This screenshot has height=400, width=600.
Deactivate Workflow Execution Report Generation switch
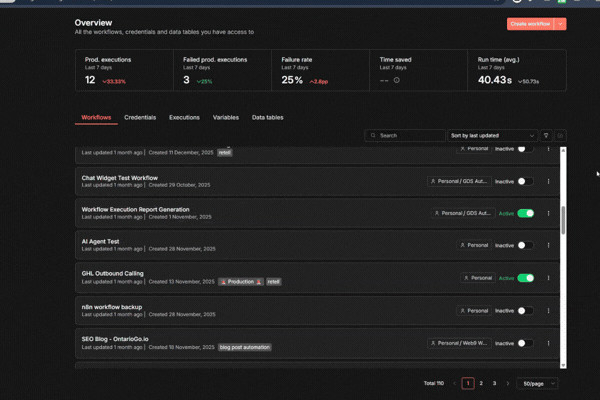pyautogui.click(x=525, y=214)
